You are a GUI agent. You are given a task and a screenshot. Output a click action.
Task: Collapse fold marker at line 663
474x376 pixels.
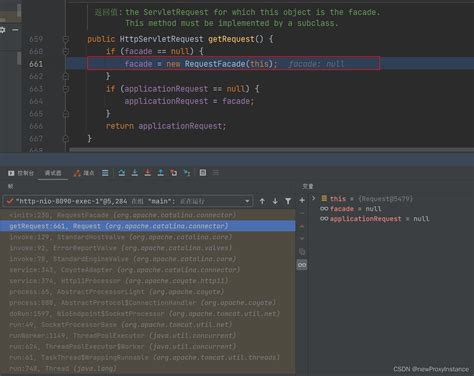(x=66, y=89)
